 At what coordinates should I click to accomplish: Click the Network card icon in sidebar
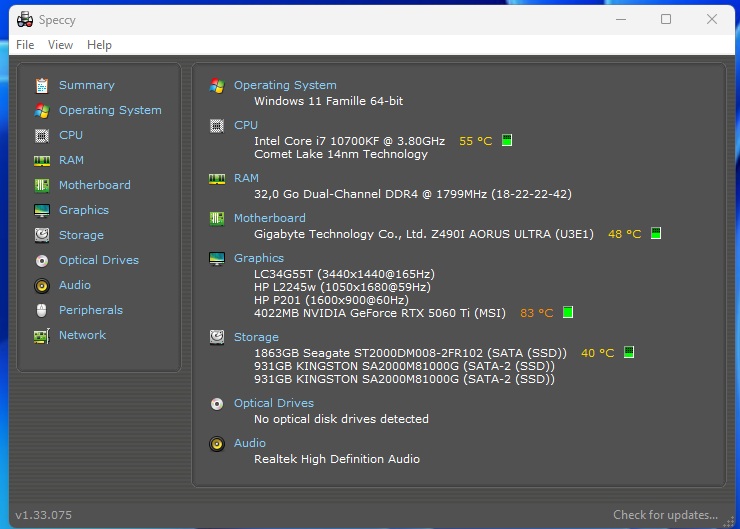pos(42,336)
